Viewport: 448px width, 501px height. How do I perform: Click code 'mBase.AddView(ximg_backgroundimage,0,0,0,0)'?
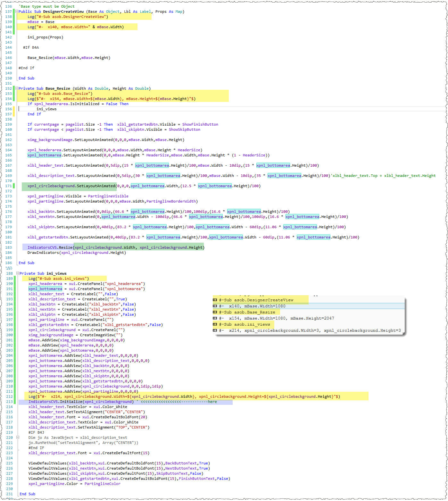click(x=77, y=340)
